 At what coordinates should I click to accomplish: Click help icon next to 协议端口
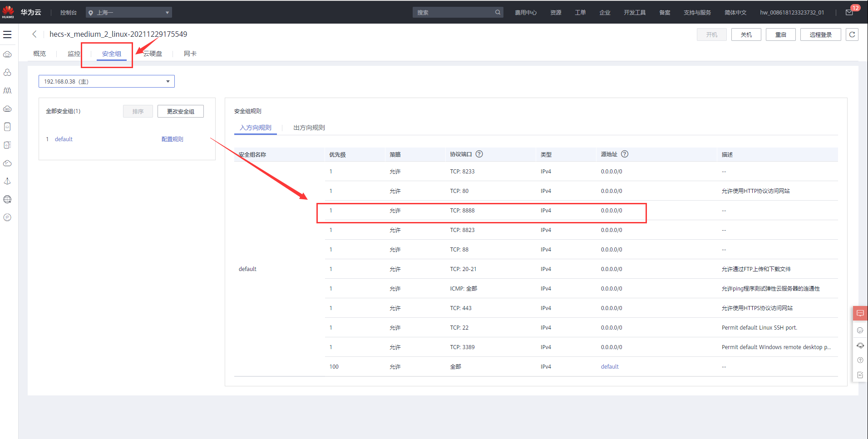(x=479, y=154)
